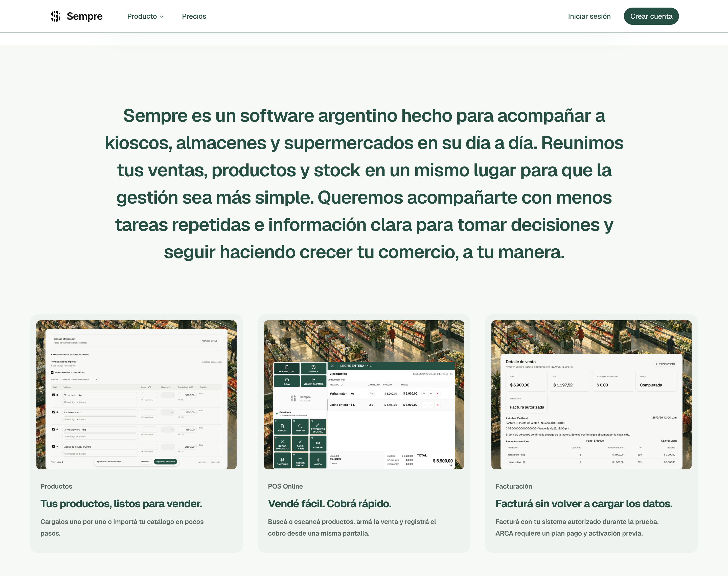
Task: Click the Yerba mate product name field
Action: [x=100, y=395]
